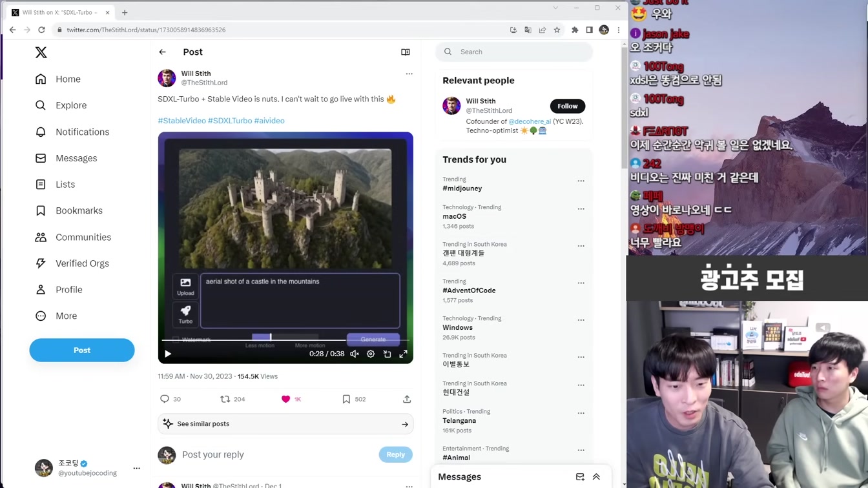Viewport: 868px width, 488px height.
Task: Click the share post icon
Action: click(407, 399)
